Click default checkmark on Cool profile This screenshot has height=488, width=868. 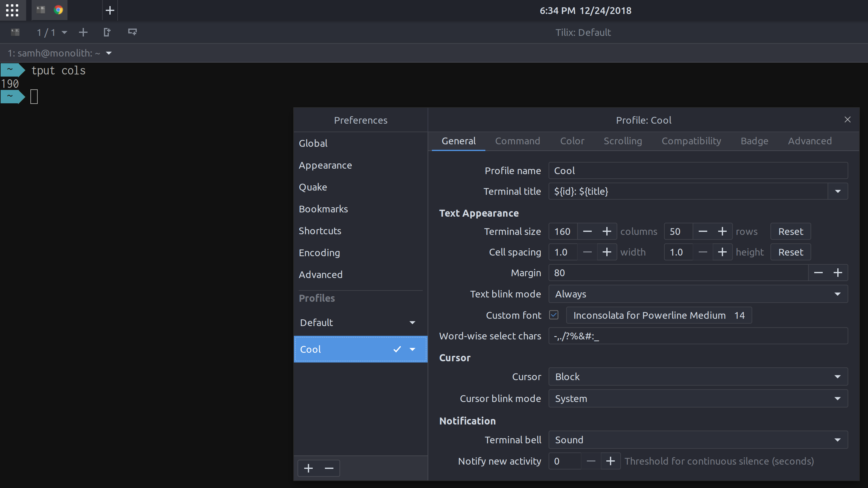[x=397, y=349]
